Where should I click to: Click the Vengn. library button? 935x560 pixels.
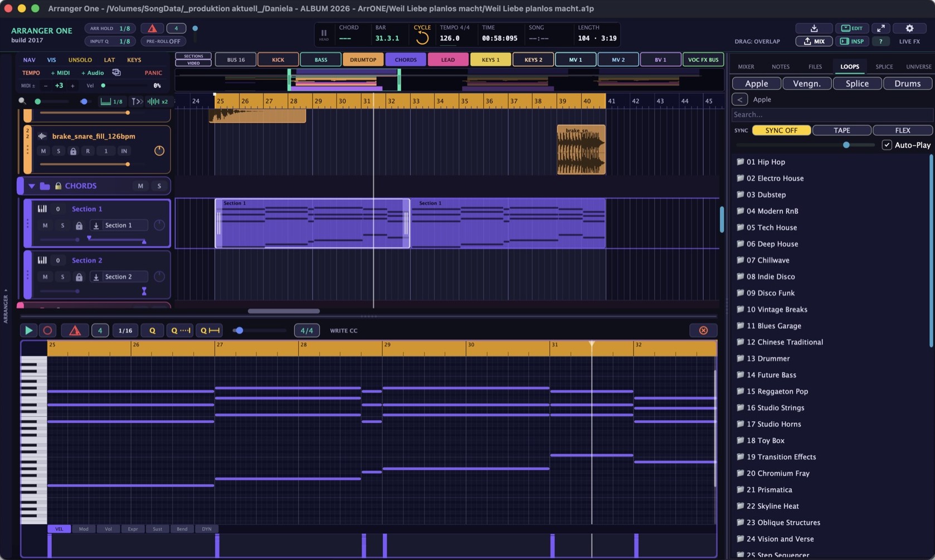[807, 84]
